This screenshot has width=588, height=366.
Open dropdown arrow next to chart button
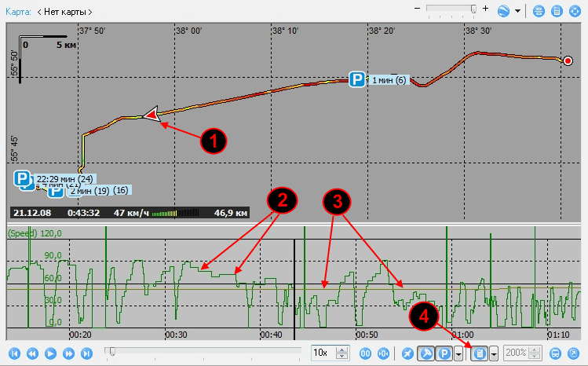point(492,353)
